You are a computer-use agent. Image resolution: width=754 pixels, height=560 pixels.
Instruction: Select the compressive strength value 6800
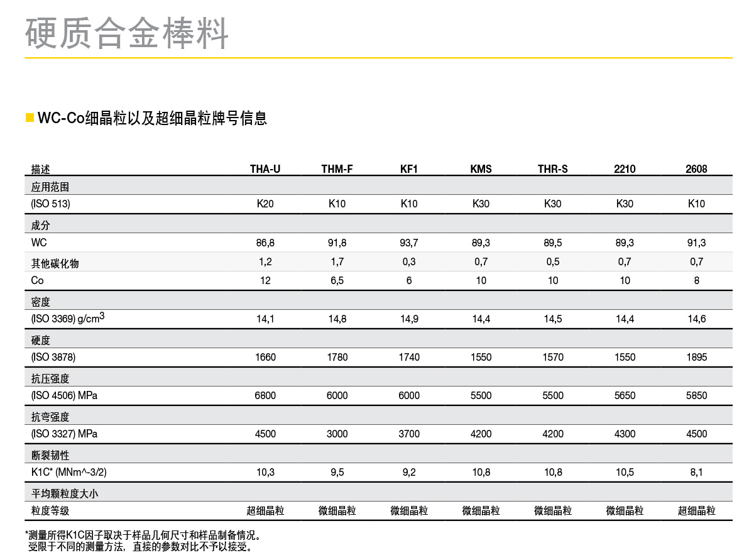coord(265,395)
